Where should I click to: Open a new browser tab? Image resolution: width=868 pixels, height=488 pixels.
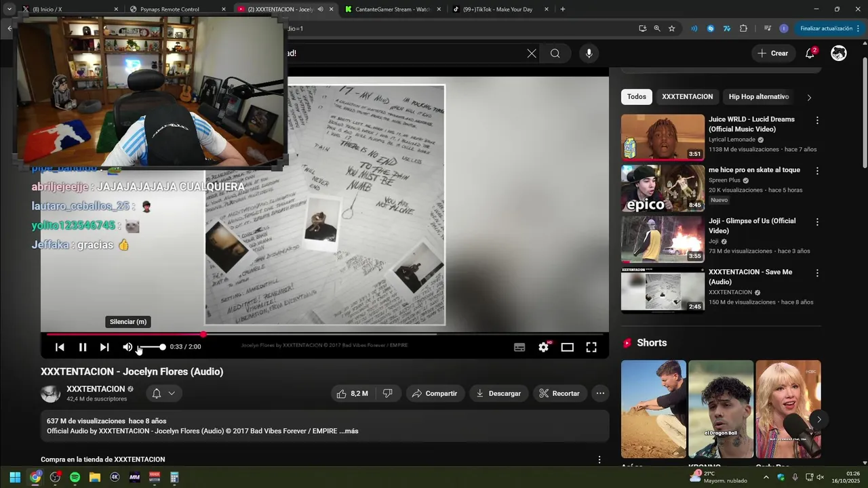(x=563, y=9)
